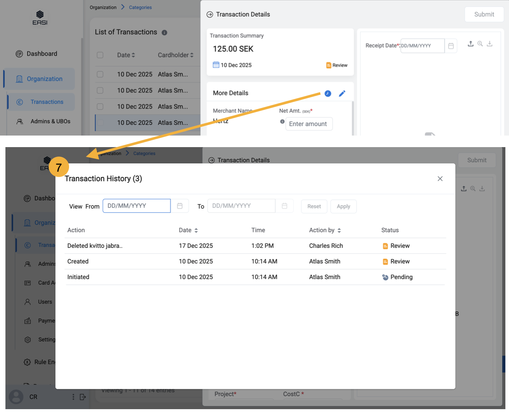
Task: Click the upload icon beside Receipt Date
Action: 470,44
